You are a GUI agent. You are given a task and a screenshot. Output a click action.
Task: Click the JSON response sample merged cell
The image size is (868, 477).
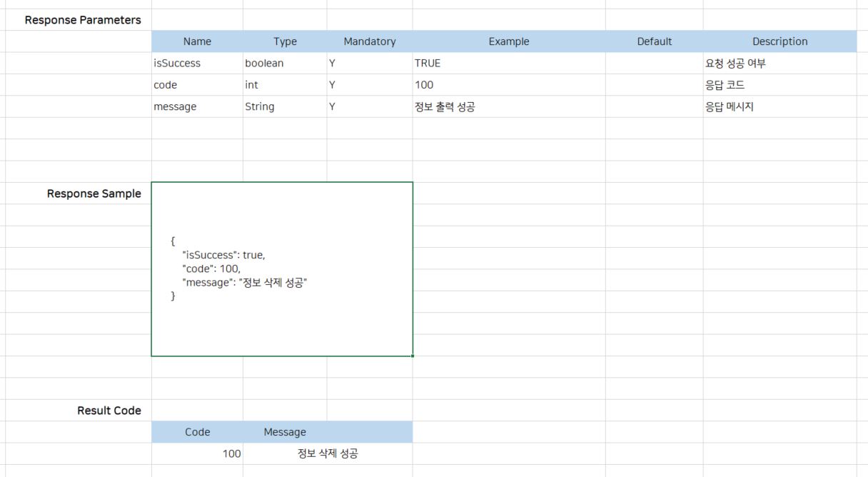click(282, 269)
